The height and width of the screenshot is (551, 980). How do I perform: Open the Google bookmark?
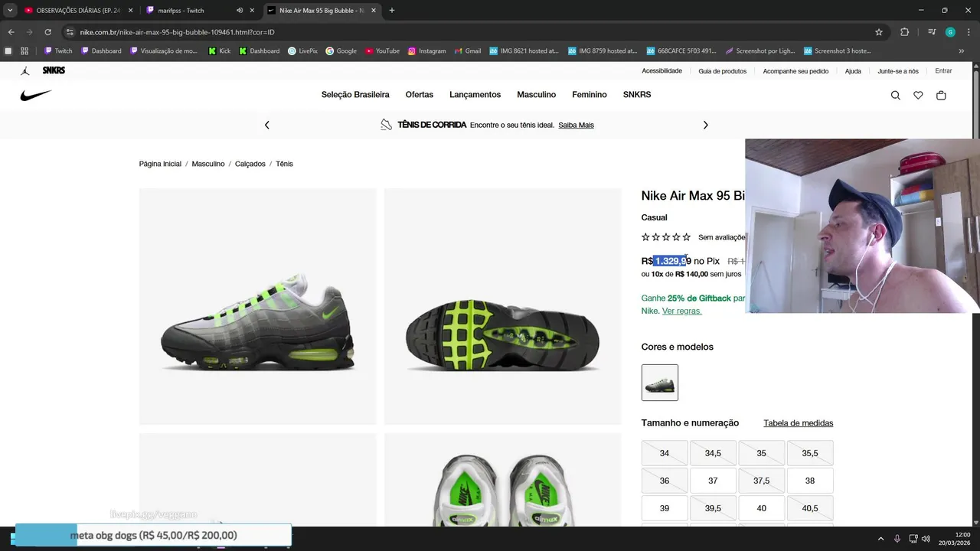coord(341,51)
